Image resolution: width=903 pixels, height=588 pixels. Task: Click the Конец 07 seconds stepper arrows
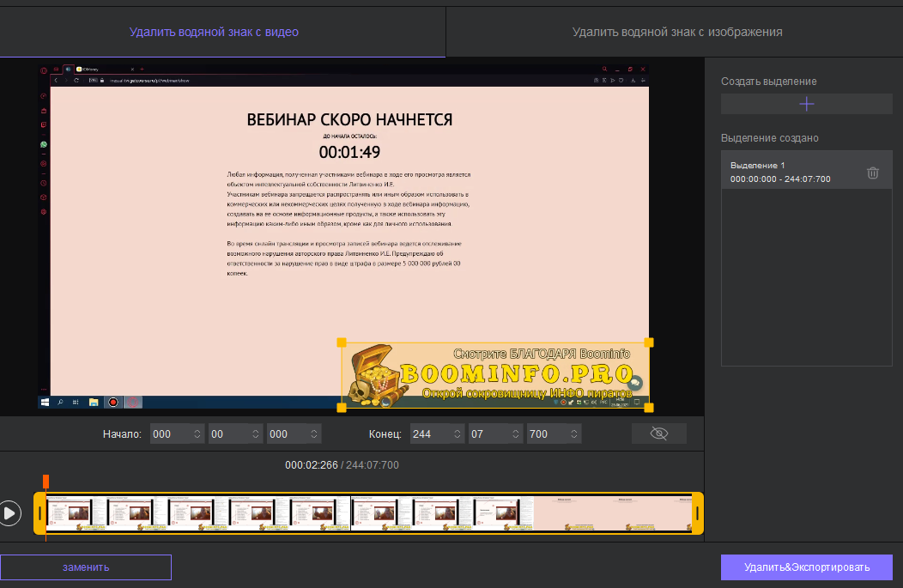[515, 433]
